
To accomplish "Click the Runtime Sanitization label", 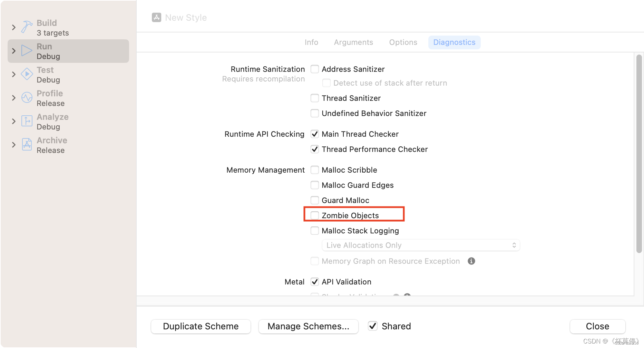I will click(268, 69).
